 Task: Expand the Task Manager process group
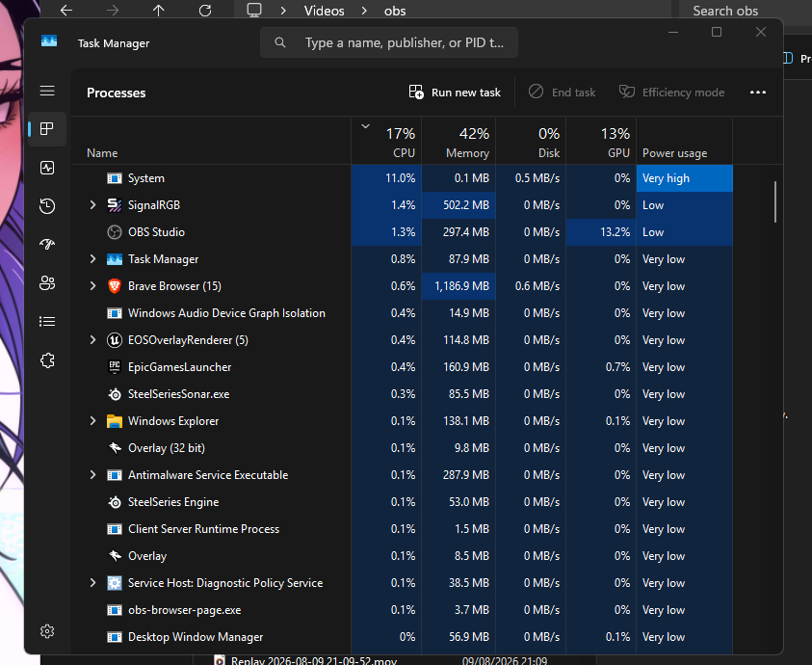click(92, 259)
